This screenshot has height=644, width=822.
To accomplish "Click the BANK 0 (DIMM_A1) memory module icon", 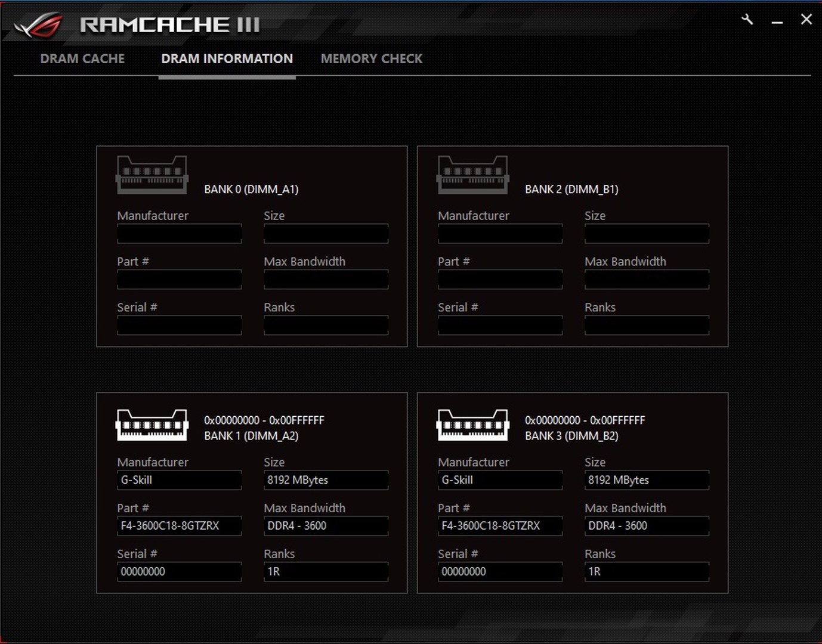I will point(152,175).
